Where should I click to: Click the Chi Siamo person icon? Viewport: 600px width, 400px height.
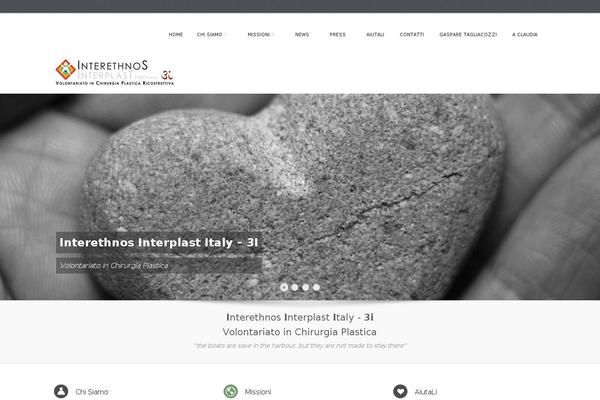[61, 391]
